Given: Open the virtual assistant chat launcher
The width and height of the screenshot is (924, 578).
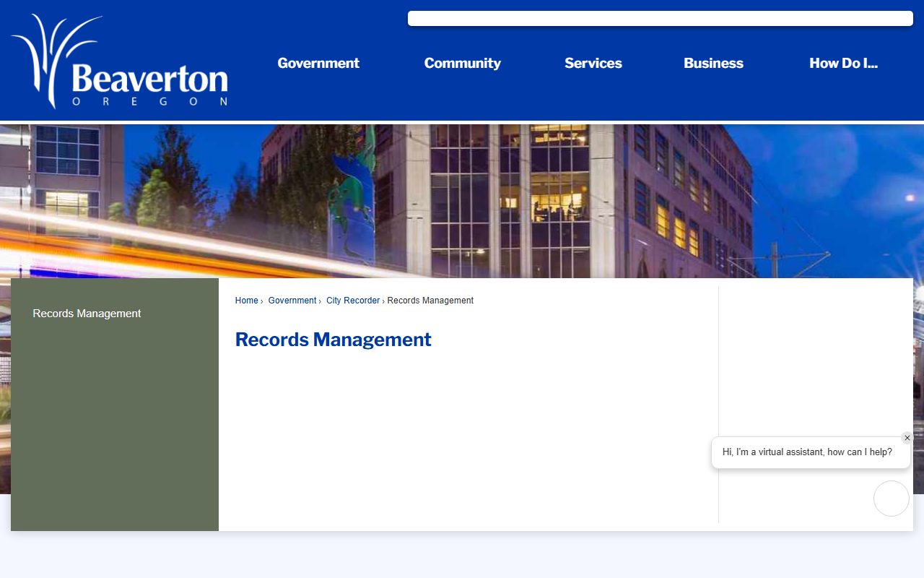Looking at the screenshot, I should click(x=892, y=499).
